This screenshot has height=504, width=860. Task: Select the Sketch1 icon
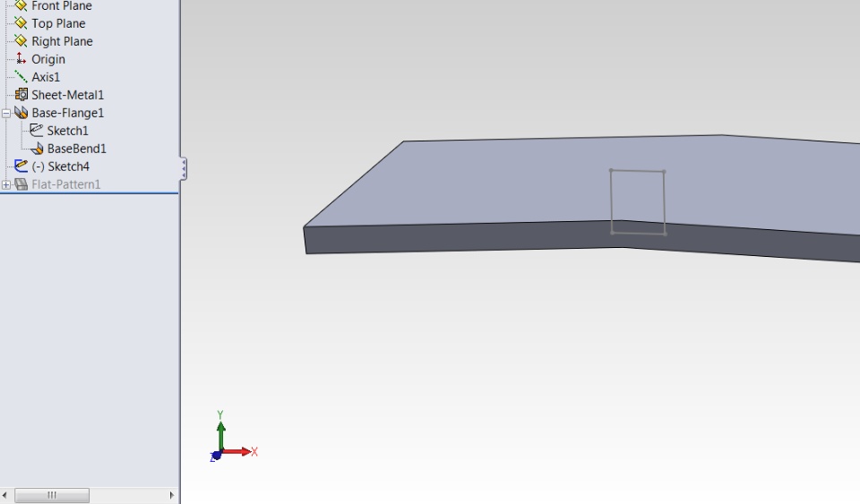[36, 131]
